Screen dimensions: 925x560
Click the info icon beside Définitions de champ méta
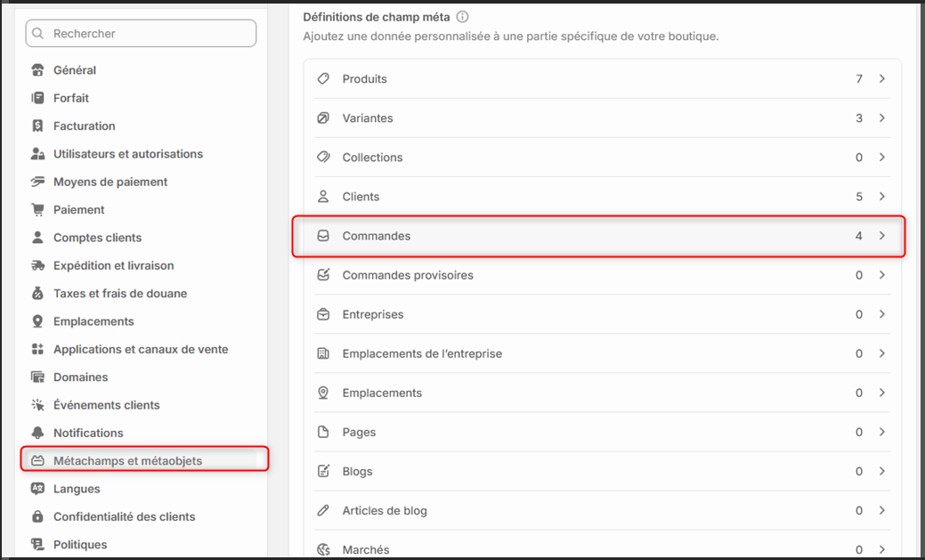[463, 17]
